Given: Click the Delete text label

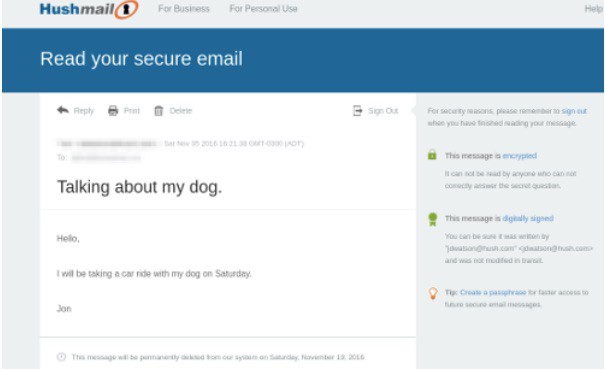Looking at the screenshot, I should tap(181, 111).
